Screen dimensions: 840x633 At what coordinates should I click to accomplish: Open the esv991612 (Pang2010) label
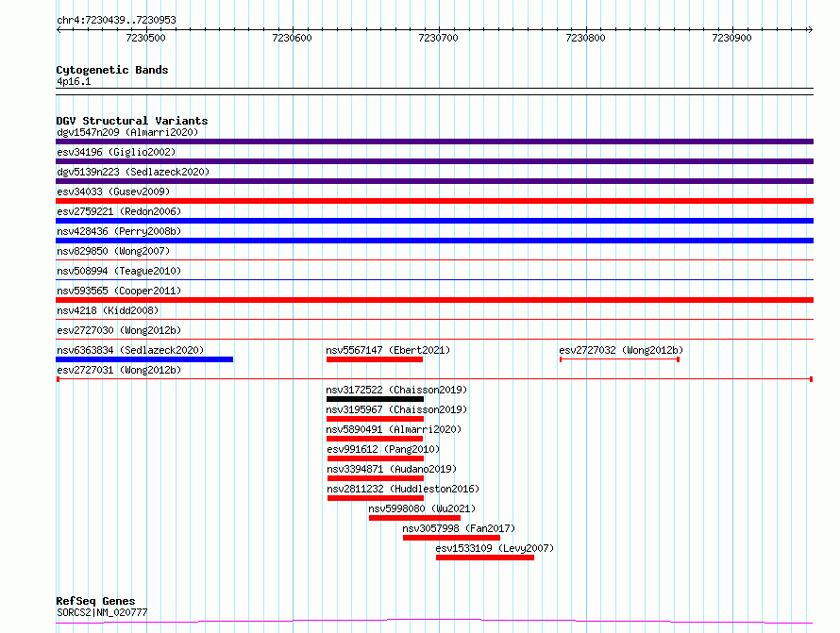click(x=383, y=449)
